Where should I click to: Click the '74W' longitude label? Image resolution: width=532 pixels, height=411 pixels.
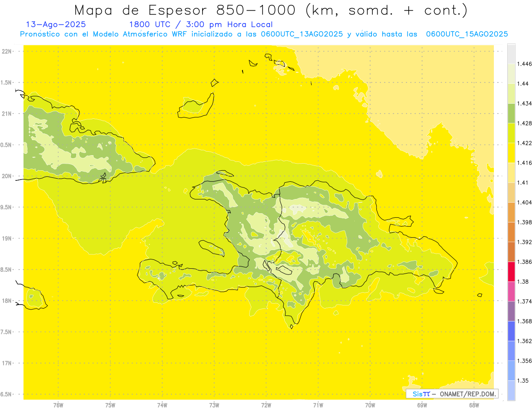click(162, 405)
